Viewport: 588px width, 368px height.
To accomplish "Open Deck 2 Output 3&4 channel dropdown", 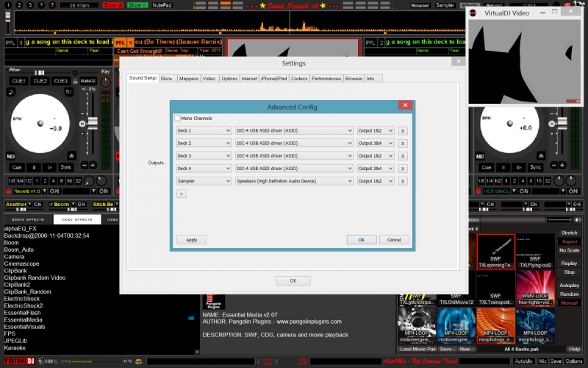I will (376, 143).
